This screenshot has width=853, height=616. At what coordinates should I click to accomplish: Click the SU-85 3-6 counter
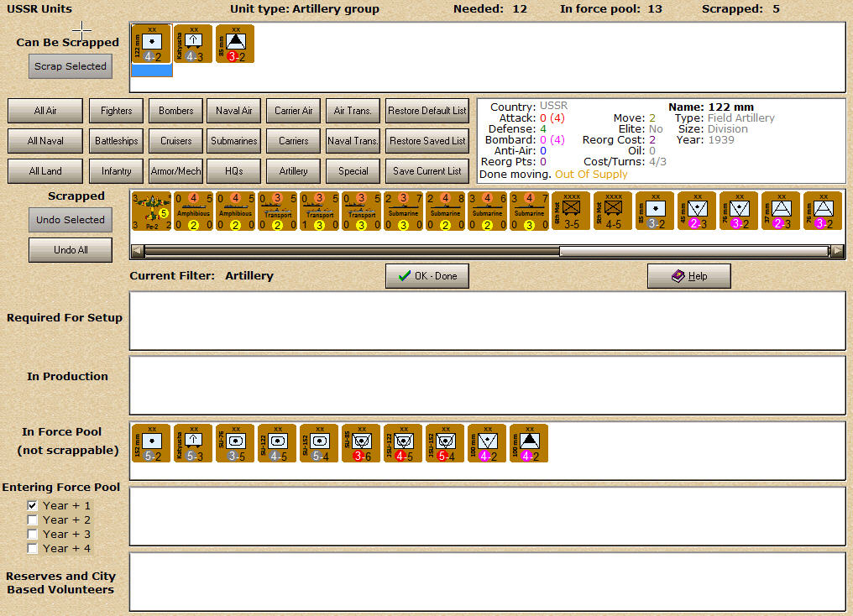(361, 444)
